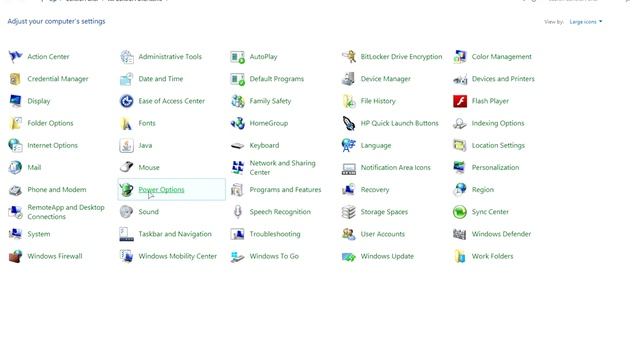Open Credential Manager icon
This screenshot has height=360, width=640.
16,78
